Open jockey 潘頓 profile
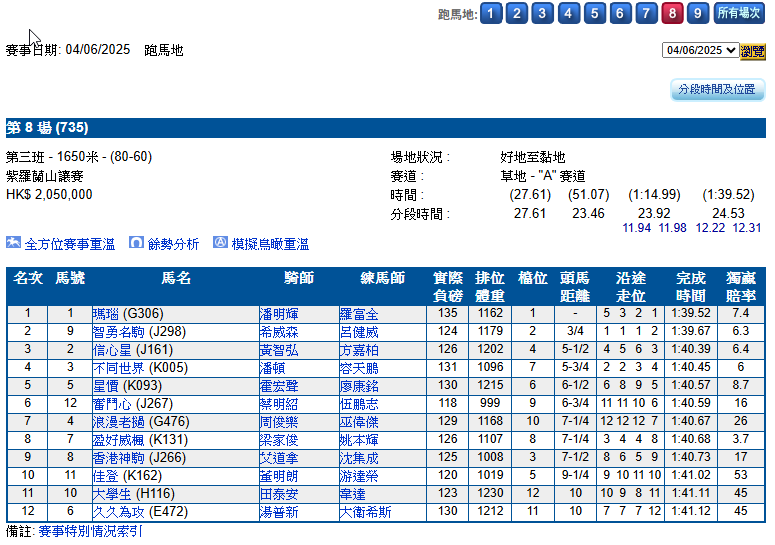Screen dimensions: 775x545 pos(272,368)
